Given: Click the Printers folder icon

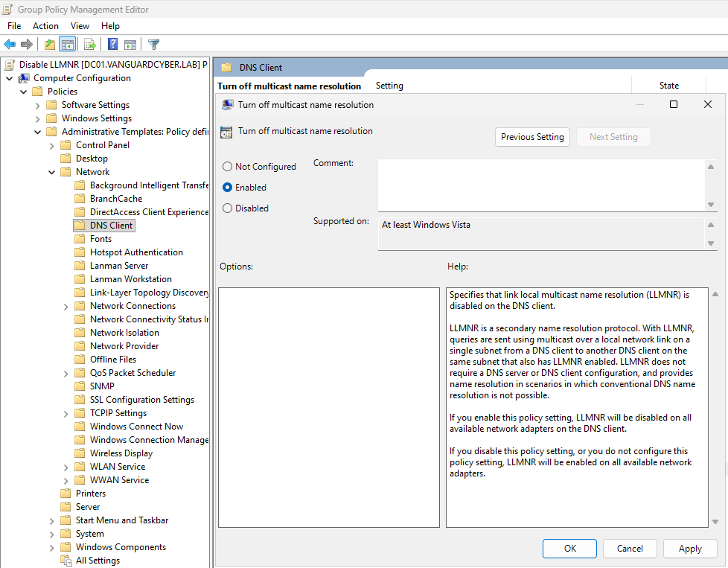Looking at the screenshot, I should click(66, 494).
